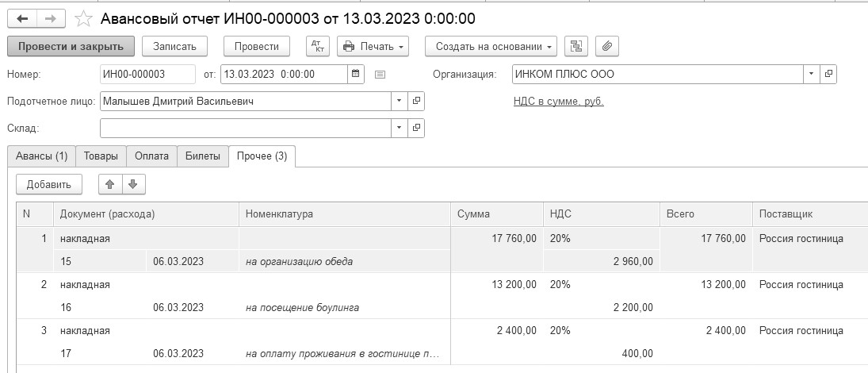The height and width of the screenshot is (373, 868).
Task: Expand the Организация dropdown list
Action: point(811,75)
